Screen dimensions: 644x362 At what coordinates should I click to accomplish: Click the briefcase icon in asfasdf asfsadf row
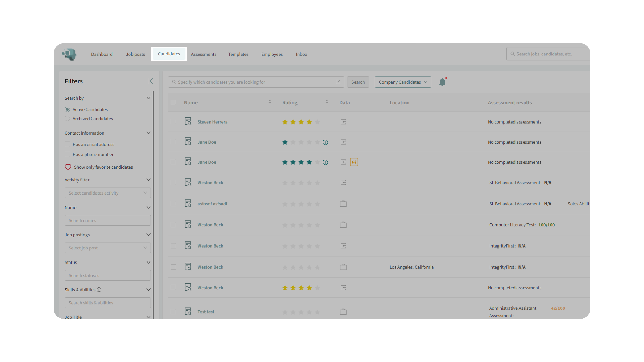point(343,204)
